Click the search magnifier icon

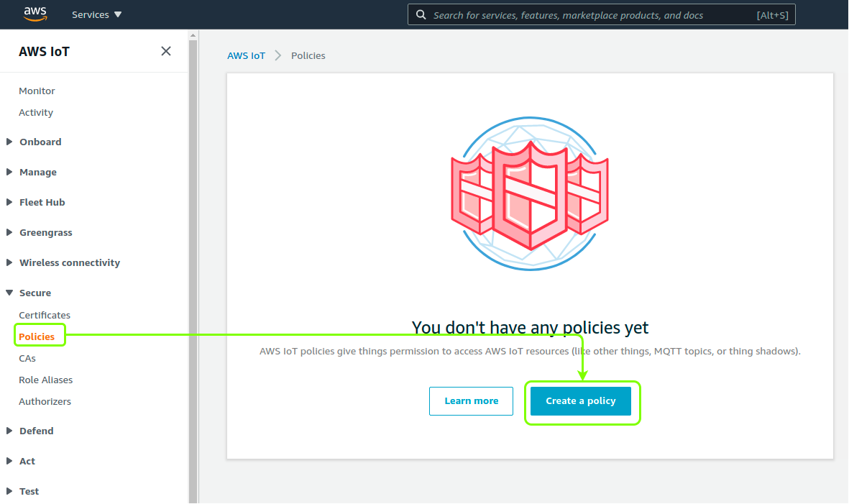[x=421, y=14]
